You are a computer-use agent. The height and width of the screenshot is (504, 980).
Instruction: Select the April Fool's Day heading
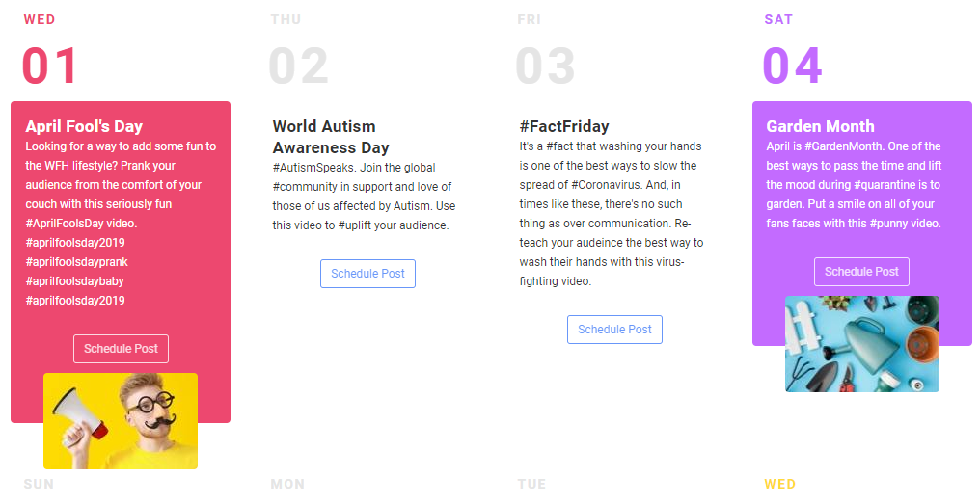(84, 126)
